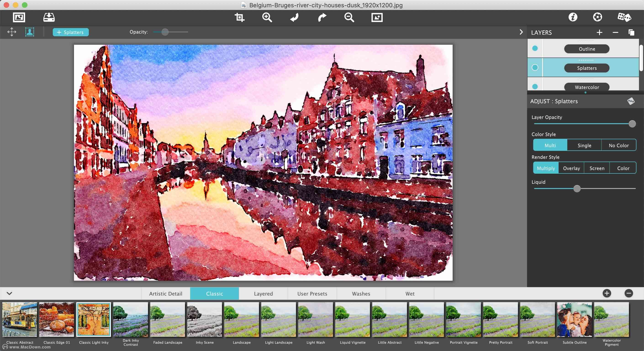Click the zoom out tool
The height and width of the screenshot is (351, 644).
[x=349, y=17]
